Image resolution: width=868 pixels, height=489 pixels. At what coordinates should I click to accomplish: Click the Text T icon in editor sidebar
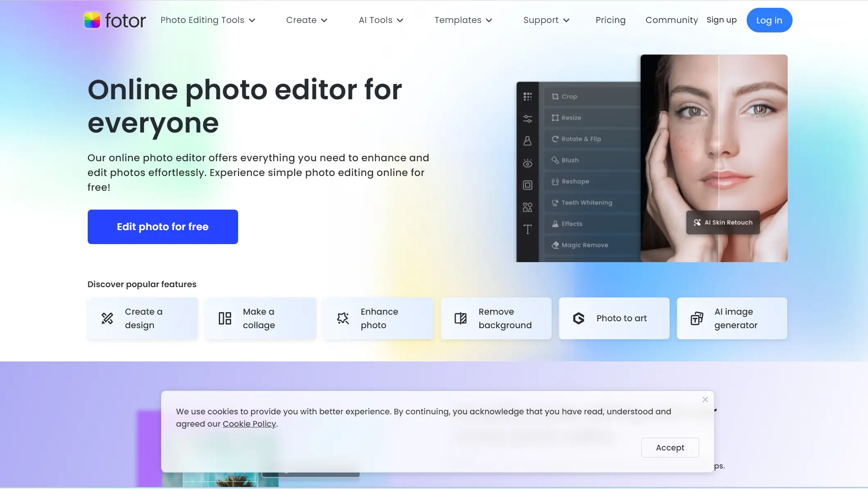(527, 229)
